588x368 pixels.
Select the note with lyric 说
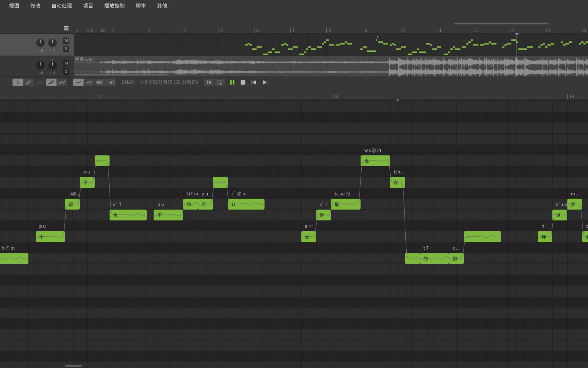(560, 215)
